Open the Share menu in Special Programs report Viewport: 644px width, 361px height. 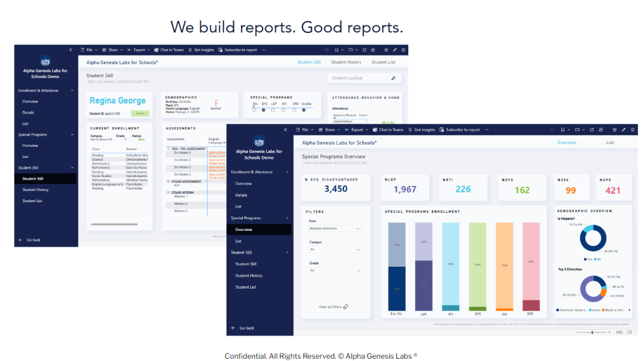[329, 130]
